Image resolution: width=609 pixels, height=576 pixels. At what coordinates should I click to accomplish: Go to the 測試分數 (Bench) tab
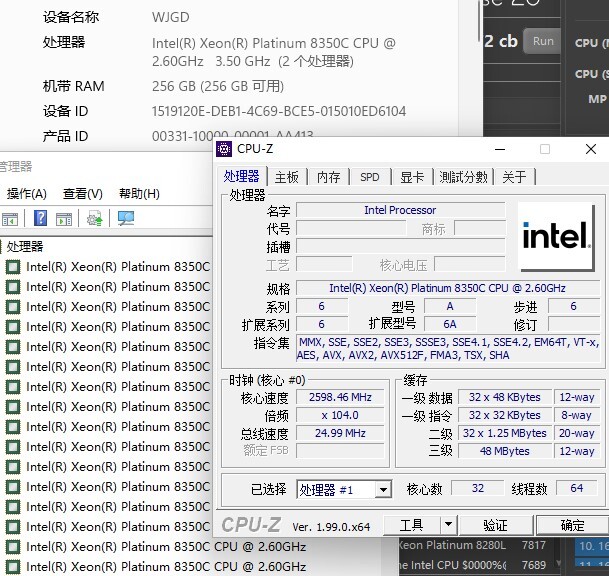click(x=463, y=177)
